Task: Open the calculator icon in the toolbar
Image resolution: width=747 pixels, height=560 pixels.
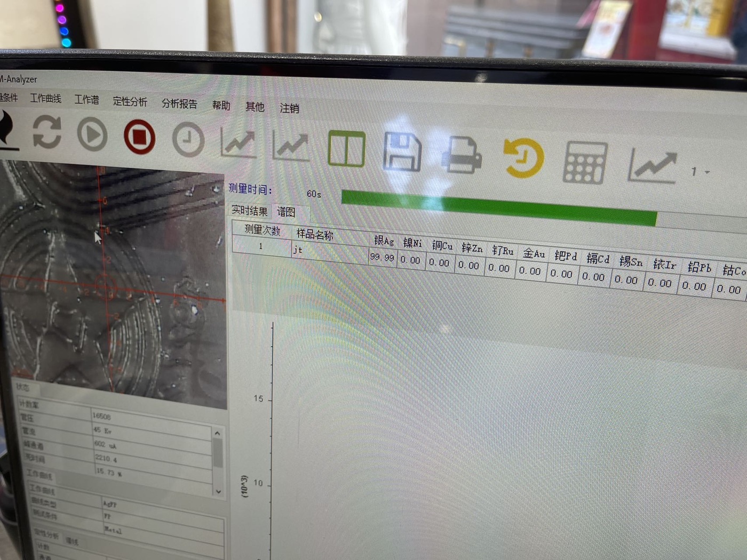Action: click(585, 163)
